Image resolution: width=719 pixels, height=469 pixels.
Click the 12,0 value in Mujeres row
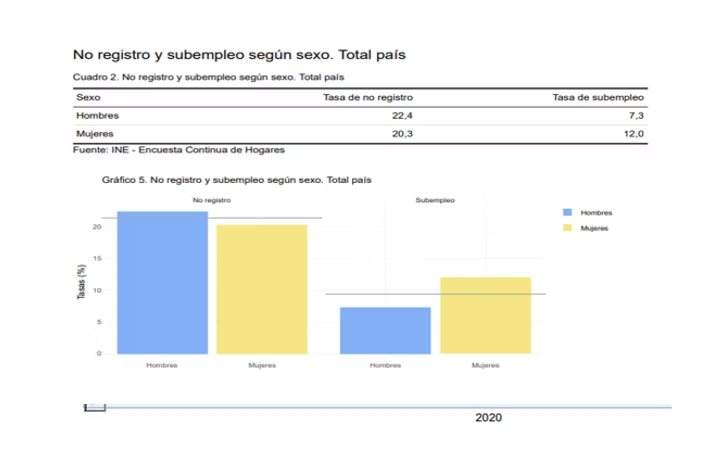pos(633,133)
